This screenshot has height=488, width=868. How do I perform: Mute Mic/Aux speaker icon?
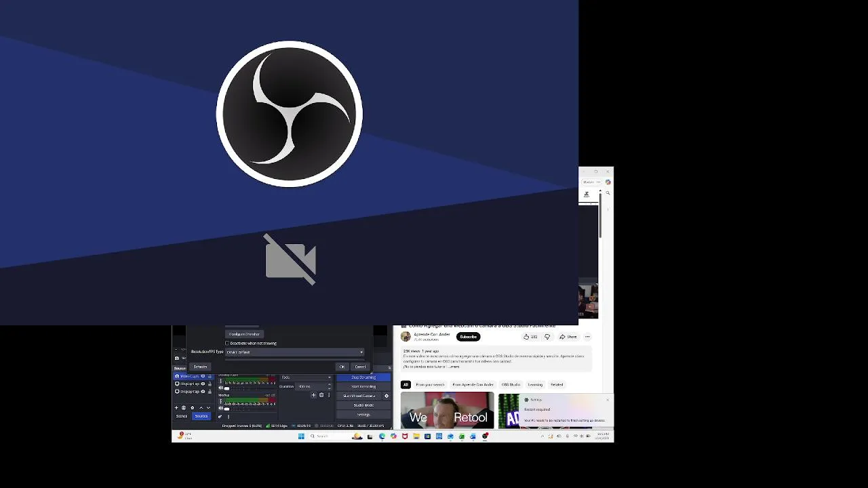pos(220,408)
